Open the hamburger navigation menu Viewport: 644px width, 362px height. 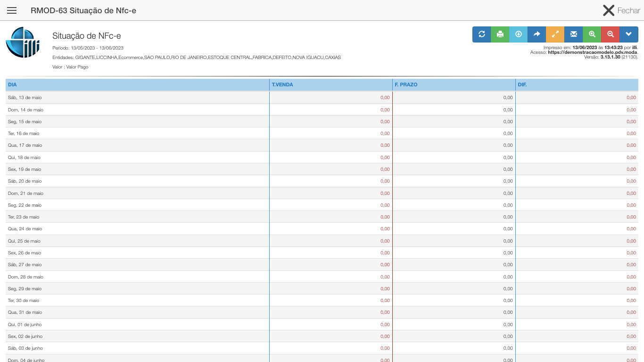(x=12, y=10)
